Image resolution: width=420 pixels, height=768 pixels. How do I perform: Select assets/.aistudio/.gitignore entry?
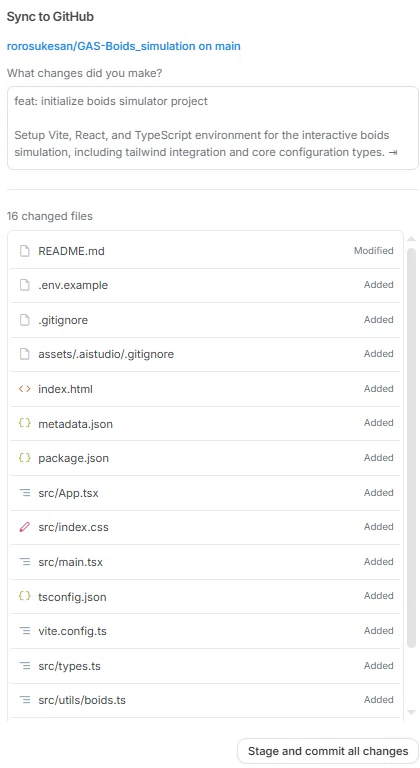205,354
